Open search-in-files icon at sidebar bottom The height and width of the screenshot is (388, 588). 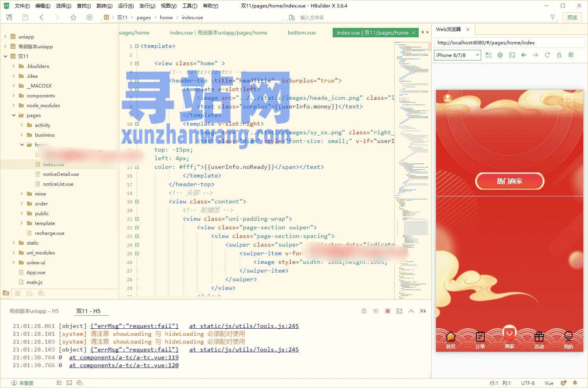click(x=29, y=293)
